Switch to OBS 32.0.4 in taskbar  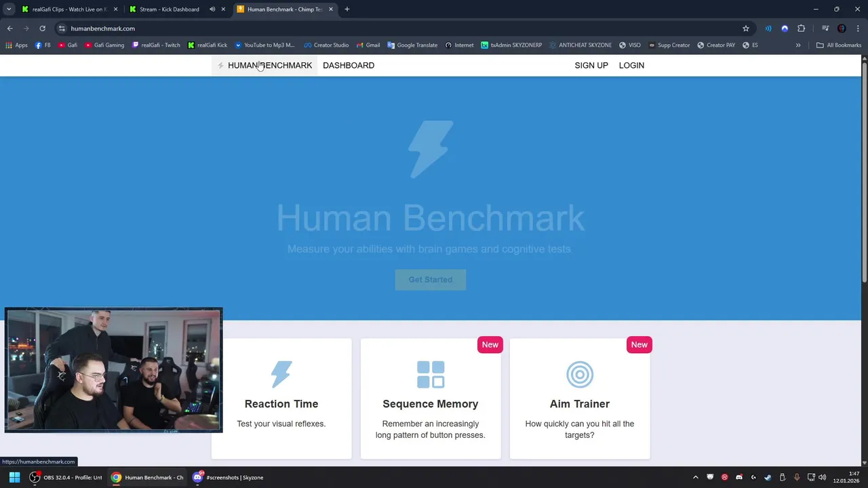click(x=65, y=477)
